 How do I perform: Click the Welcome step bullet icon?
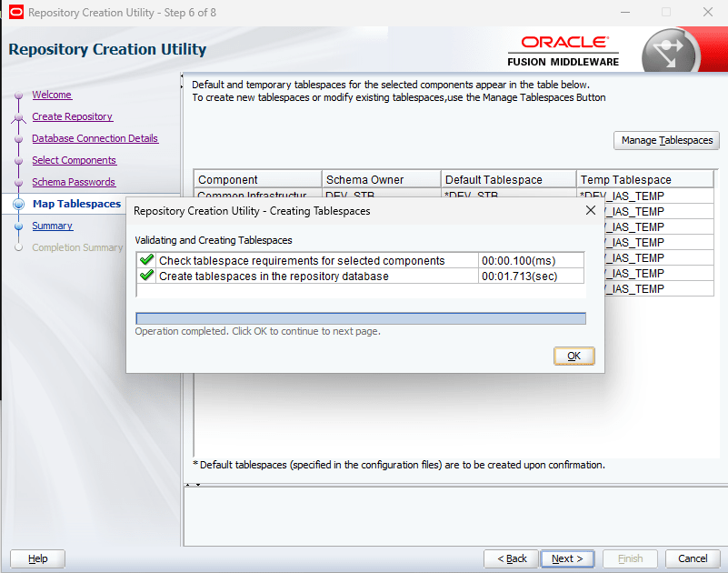(18, 95)
